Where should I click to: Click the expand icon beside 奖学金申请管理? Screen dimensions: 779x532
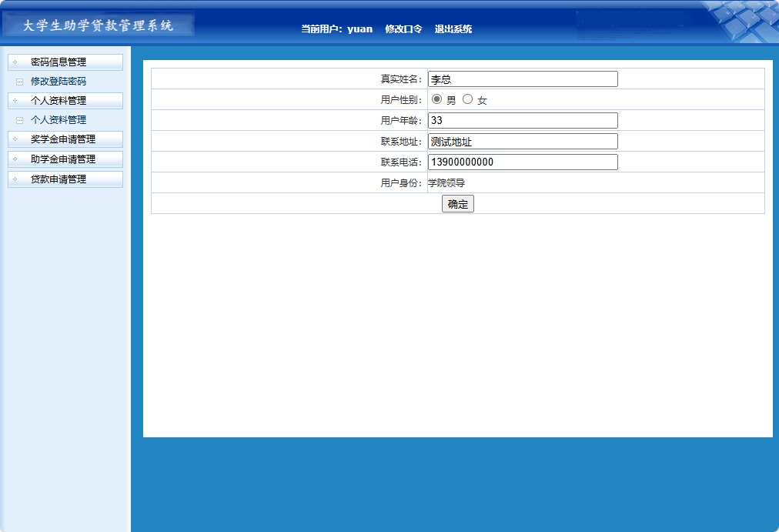[x=17, y=139]
